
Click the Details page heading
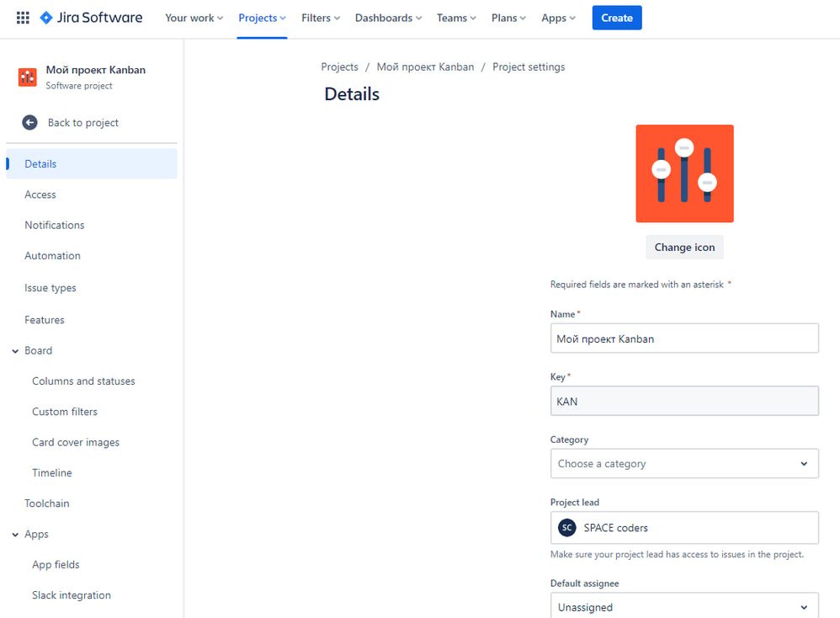[x=352, y=94]
